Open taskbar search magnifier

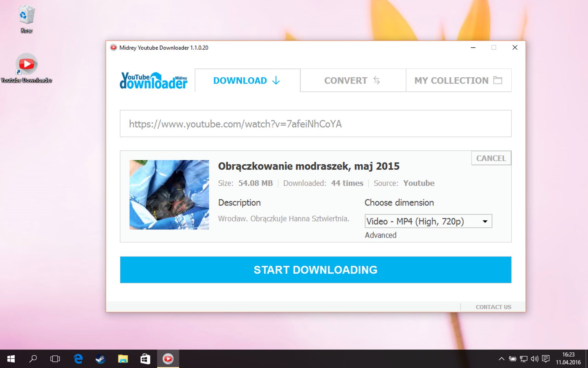click(x=33, y=359)
